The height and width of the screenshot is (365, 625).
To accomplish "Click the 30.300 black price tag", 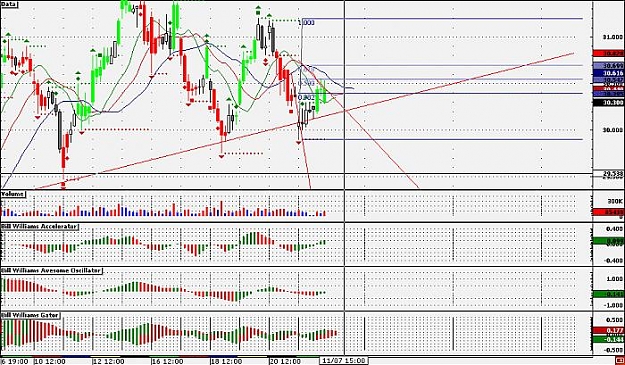I will click(x=609, y=103).
